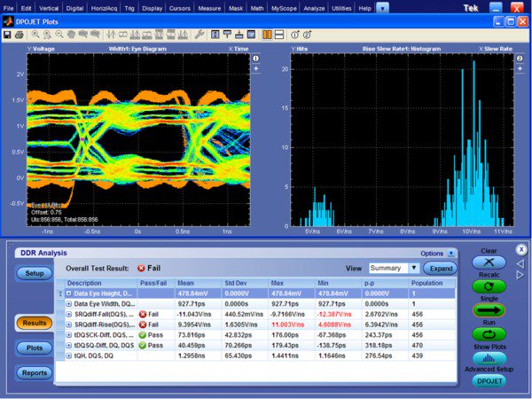Click the first blue framed view icon
The image size is (532, 399).
pos(215,35)
